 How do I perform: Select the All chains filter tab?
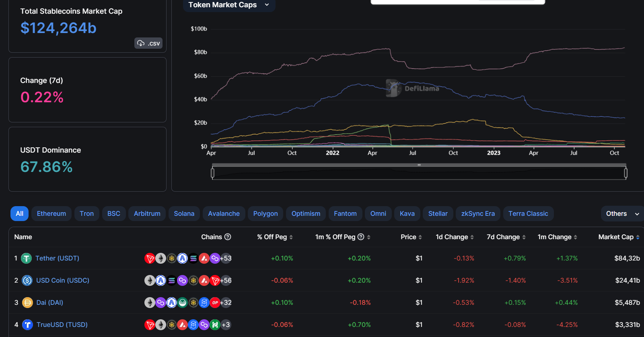coord(19,214)
